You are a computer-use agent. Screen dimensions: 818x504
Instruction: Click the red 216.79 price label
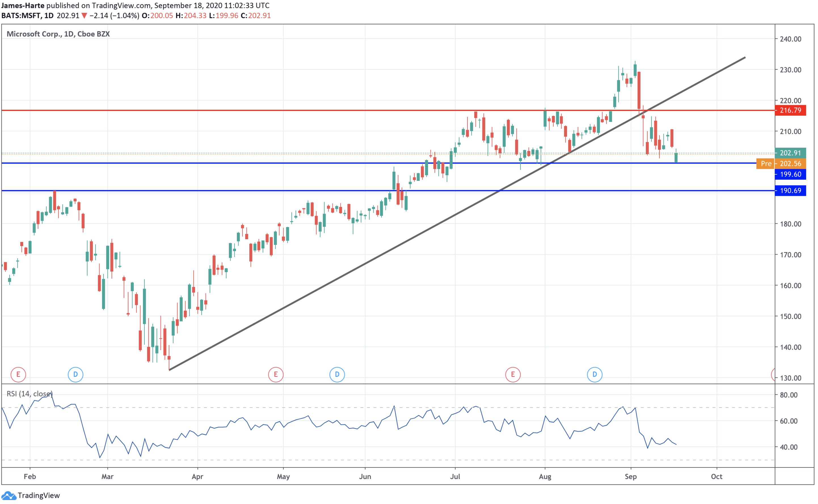coord(790,110)
